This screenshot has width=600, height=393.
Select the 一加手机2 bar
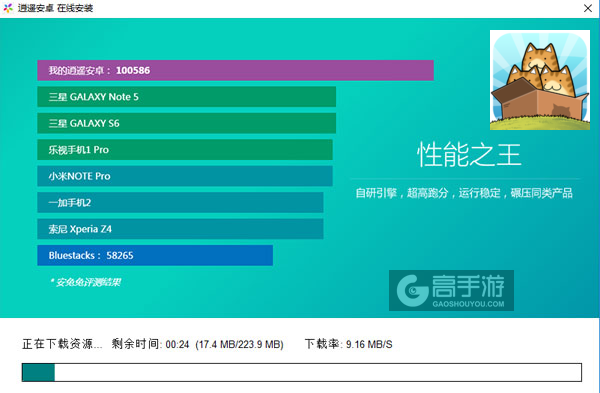click(180, 202)
